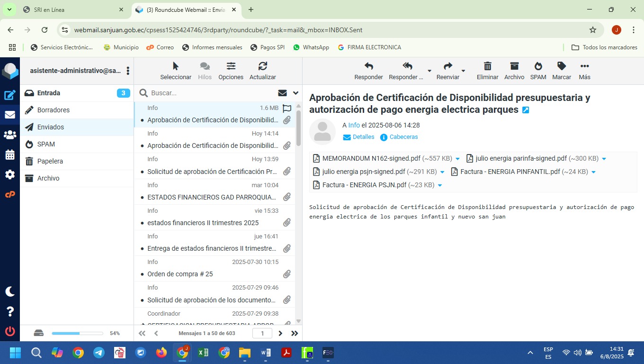644x364 pixels.
Task: Open the Calendar icon in sidebar
Action: pos(10,155)
